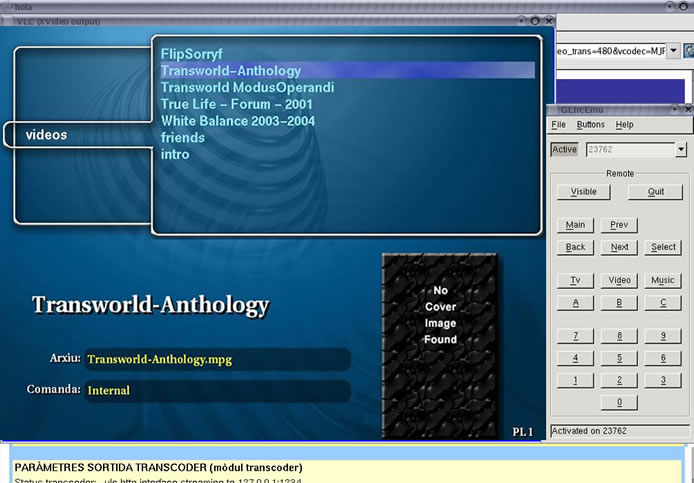Click remote button B

(x=619, y=303)
